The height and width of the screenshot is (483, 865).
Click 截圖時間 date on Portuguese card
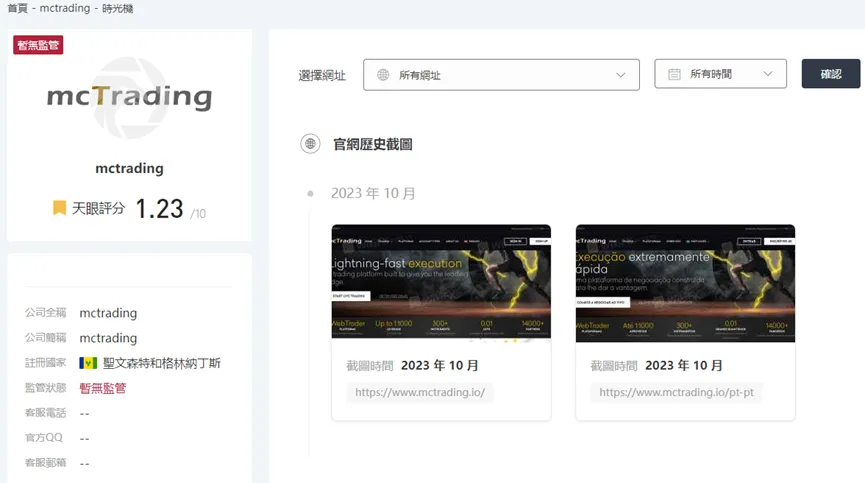pos(684,366)
